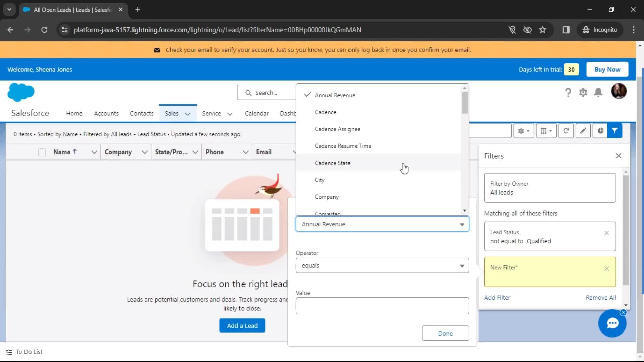Click the field list scrollbar thumb
Image resolution: width=644 pixels, height=362 pixels.
coord(464,103)
